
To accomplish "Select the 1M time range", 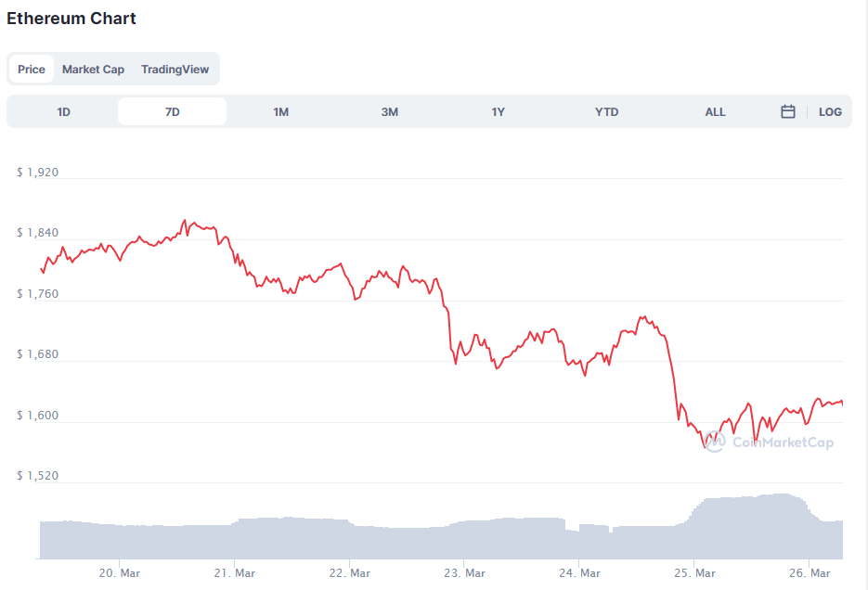I will pyautogui.click(x=280, y=111).
